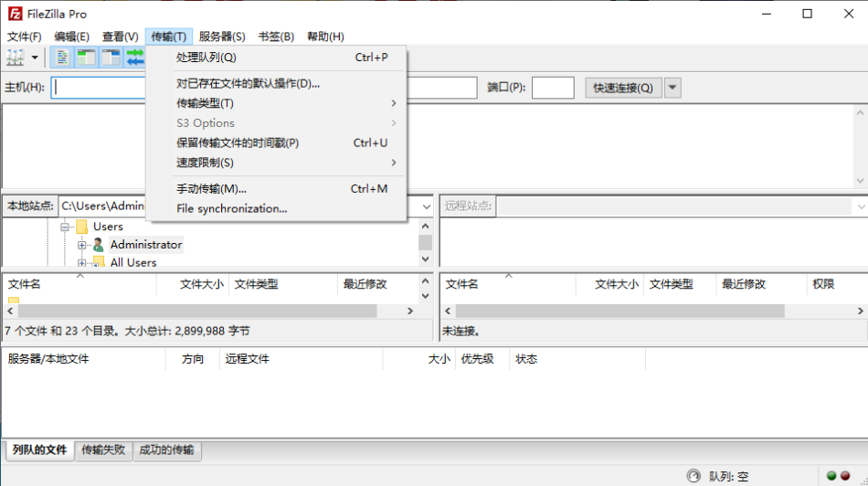Viewport: 868px width, 486px height.
Task: Switch to the 列队的文件 tab
Action: 40,449
